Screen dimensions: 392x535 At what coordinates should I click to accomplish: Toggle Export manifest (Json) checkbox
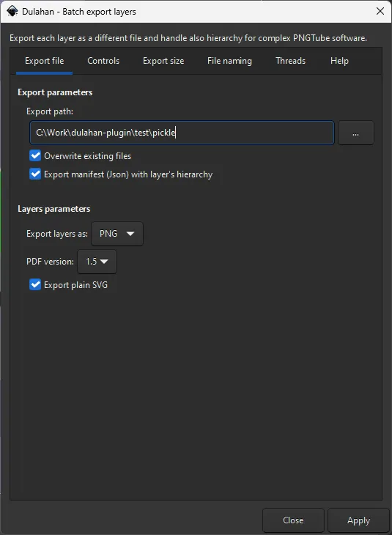point(35,174)
